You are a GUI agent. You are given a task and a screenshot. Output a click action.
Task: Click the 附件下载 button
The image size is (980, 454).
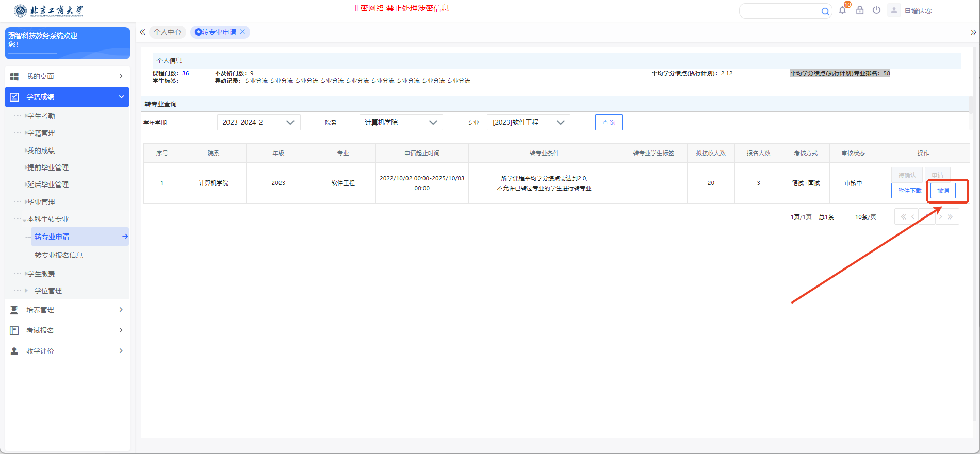[x=909, y=191]
